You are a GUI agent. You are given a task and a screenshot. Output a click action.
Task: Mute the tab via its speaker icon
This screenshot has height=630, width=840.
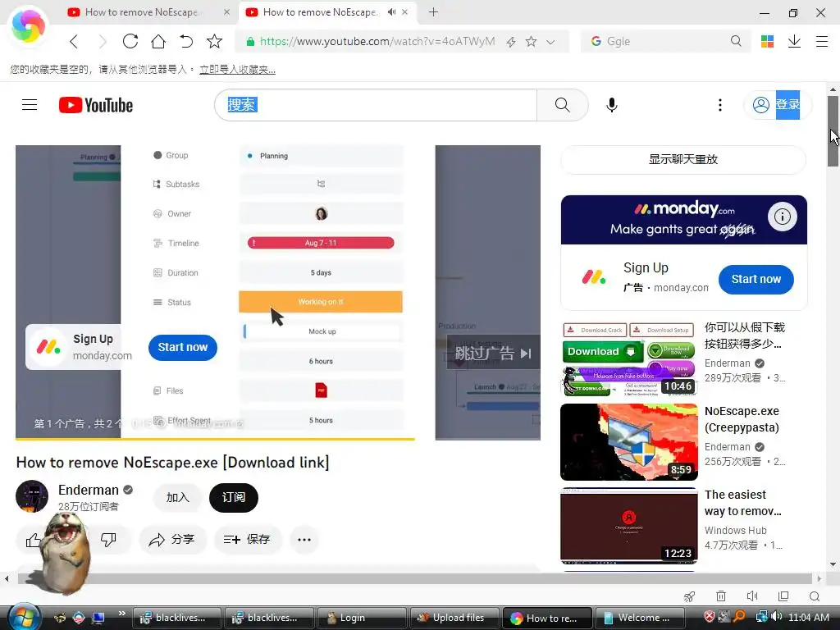(391, 11)
